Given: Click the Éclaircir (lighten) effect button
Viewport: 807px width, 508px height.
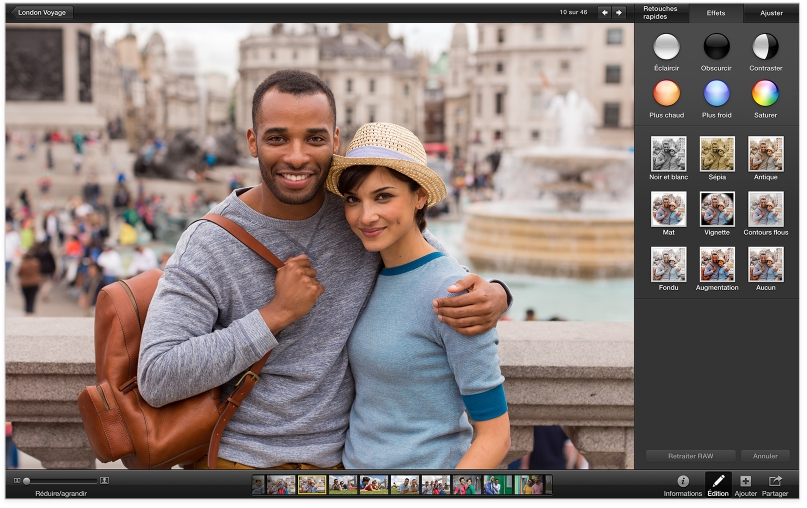Looking at the screenshot, I should coord(666,46).
